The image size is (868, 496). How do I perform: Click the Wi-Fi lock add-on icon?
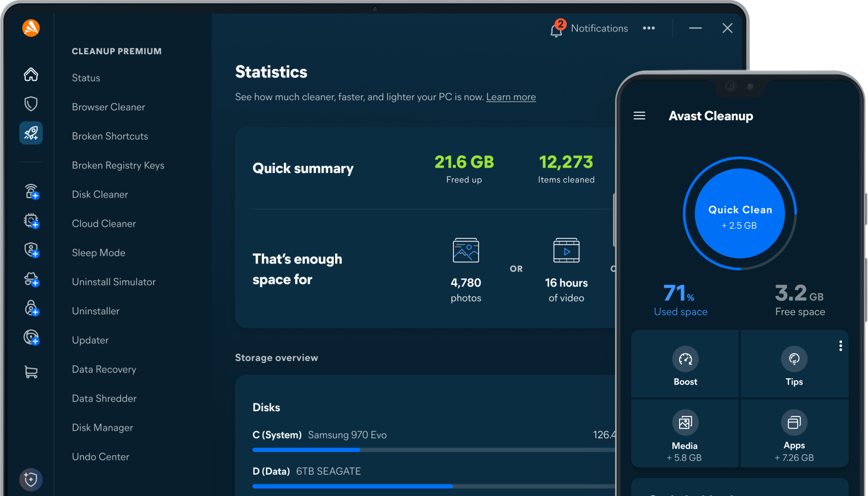point(31,191)
